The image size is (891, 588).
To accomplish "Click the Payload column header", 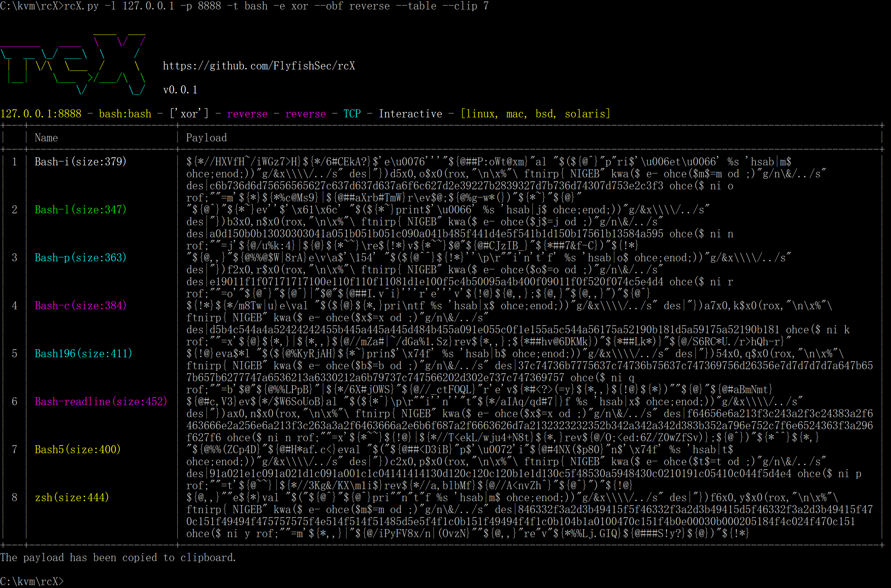I will tap(206, 138).
